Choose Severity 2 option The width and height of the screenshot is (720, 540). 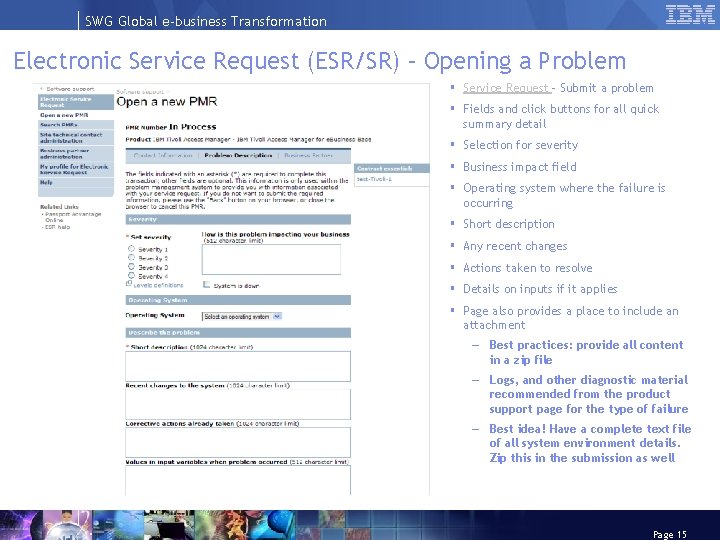[x=131, y=258]
